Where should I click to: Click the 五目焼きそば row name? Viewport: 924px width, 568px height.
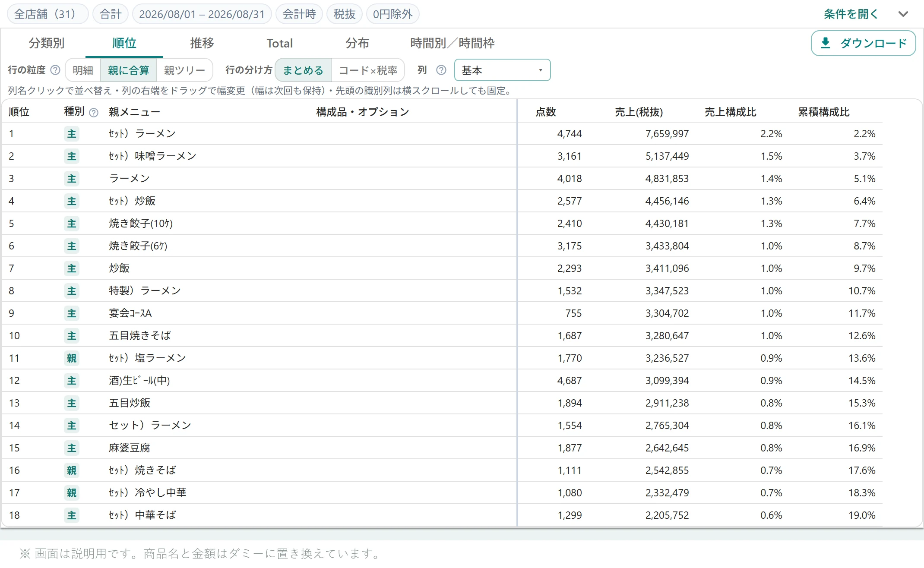click(x=140, y=335)
